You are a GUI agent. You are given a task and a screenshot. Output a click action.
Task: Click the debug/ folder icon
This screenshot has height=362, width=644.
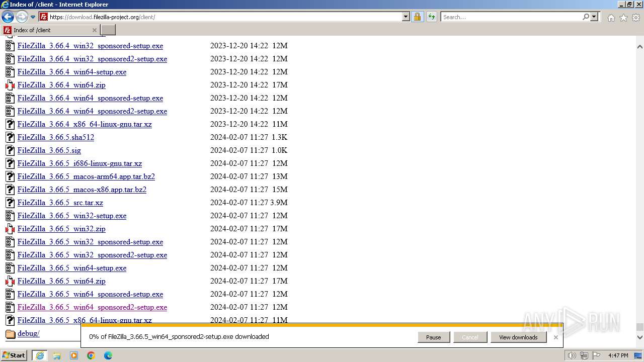tap(10, 334)
